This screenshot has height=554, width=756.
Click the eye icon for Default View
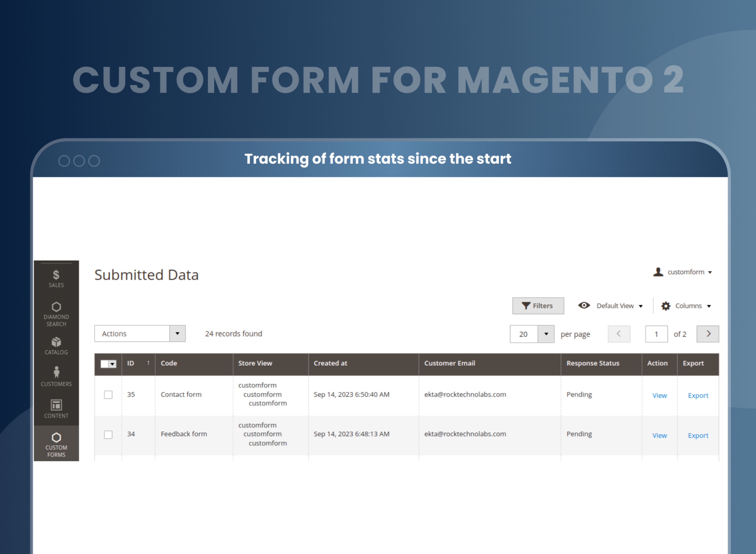[x=584, y=305]
